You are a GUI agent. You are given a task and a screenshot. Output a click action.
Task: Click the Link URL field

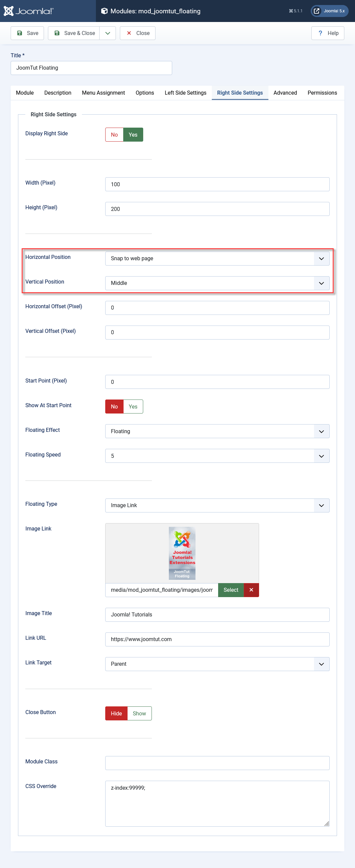tap(217, 639)
